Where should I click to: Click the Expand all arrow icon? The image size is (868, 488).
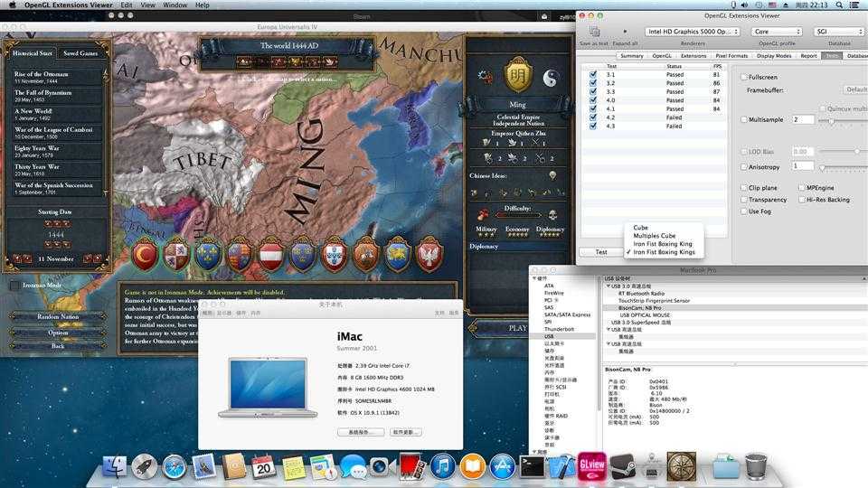(x=626, y=32)
